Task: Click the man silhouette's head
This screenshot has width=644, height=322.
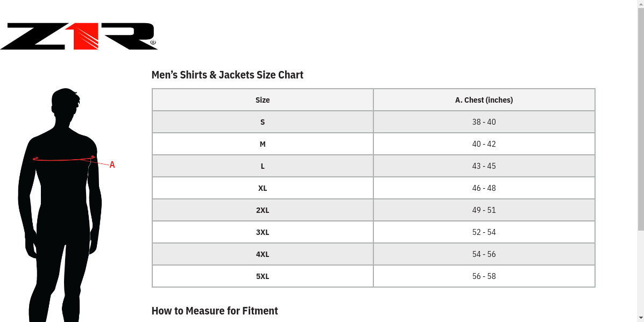Action: (x=66, y=105)
